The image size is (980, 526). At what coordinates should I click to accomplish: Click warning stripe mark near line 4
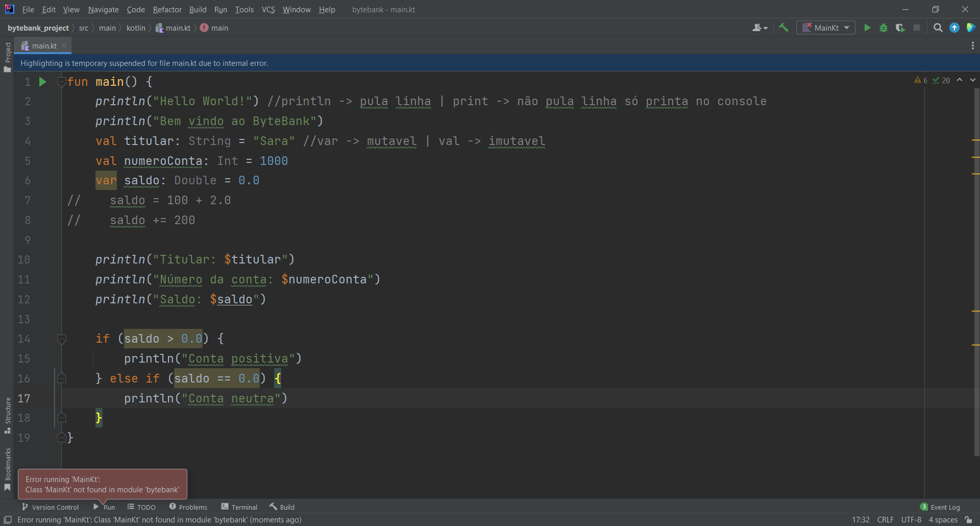pyautogui.click(x=976, y=140)
